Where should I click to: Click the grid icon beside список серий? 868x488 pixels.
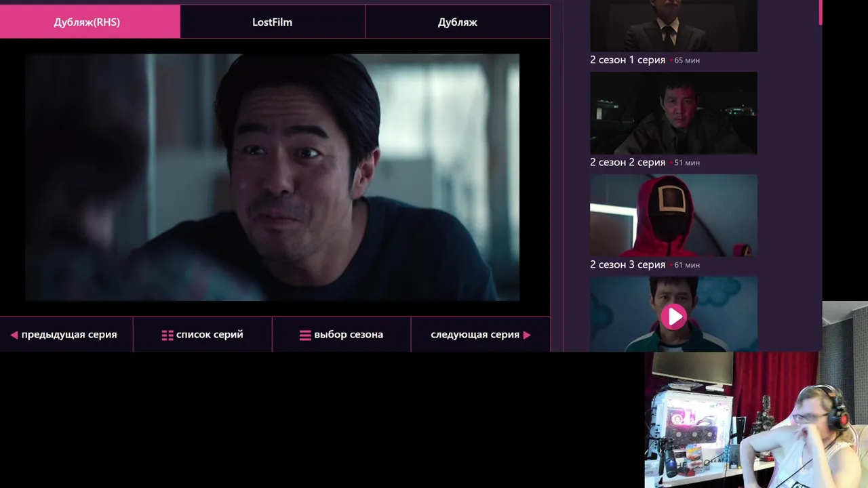(x=167, y=335)
